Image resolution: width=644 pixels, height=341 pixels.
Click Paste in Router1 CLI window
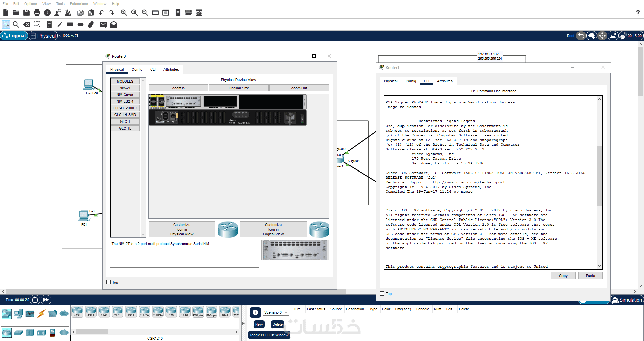pyautogui.click(x=590, y=276)
